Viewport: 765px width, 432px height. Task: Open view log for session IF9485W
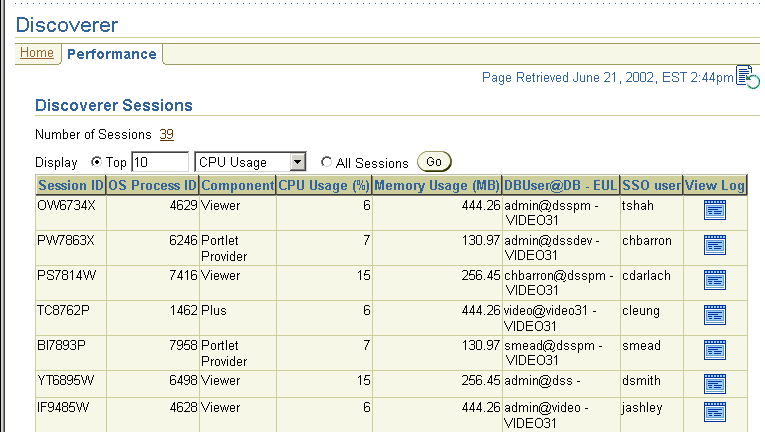[715, 411]
